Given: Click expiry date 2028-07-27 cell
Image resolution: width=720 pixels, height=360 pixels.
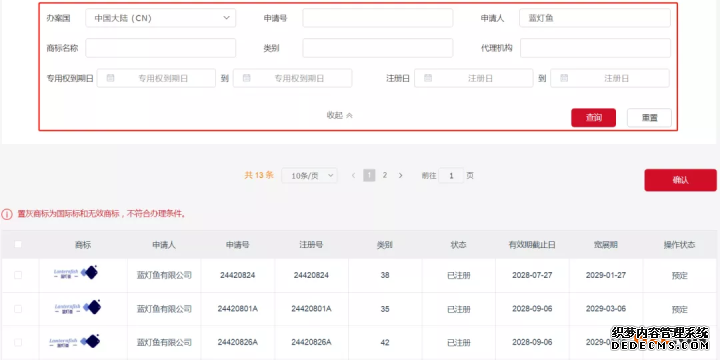Looking at the screenshot, I should coord(532,276).
